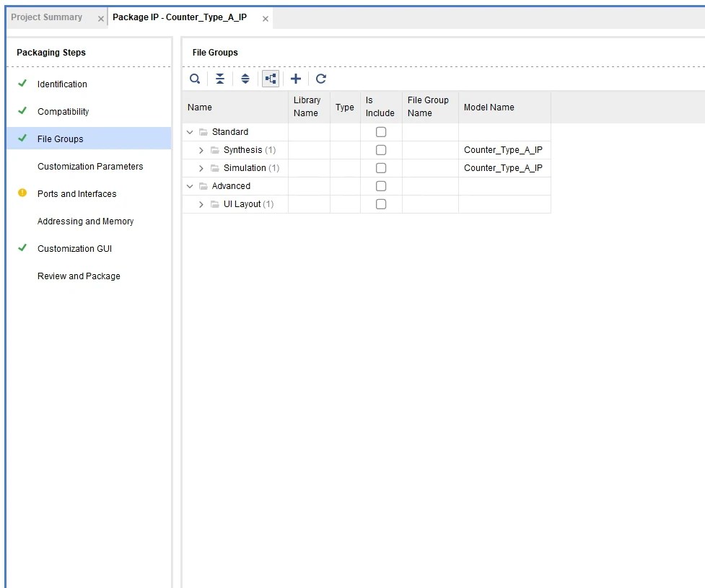Close the Package IP - Counter_Type_A_IP tab
The height and width of the screenshot is (588, 705).
click(x=266, y=19)
